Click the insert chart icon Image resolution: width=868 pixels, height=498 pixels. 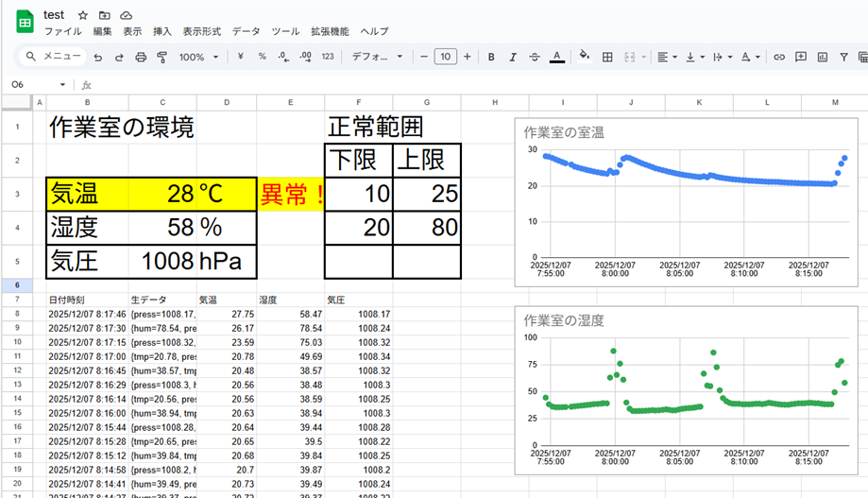pos(823,57)
